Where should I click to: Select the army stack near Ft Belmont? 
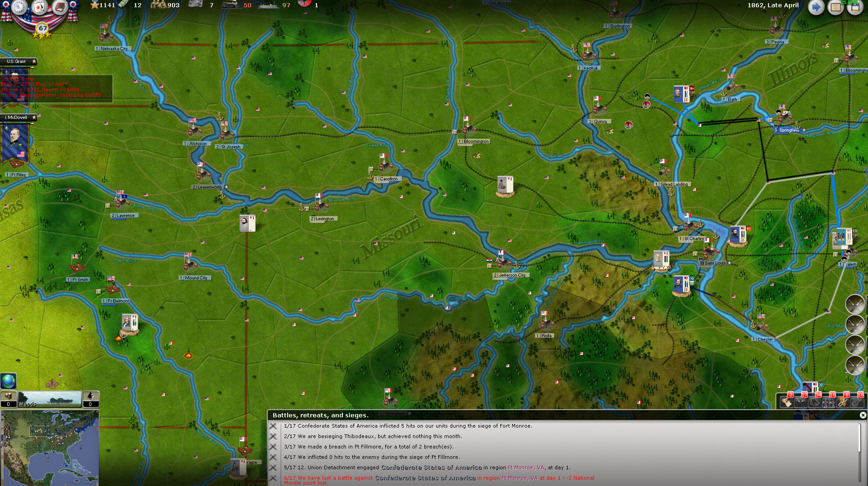pos(130,325)
